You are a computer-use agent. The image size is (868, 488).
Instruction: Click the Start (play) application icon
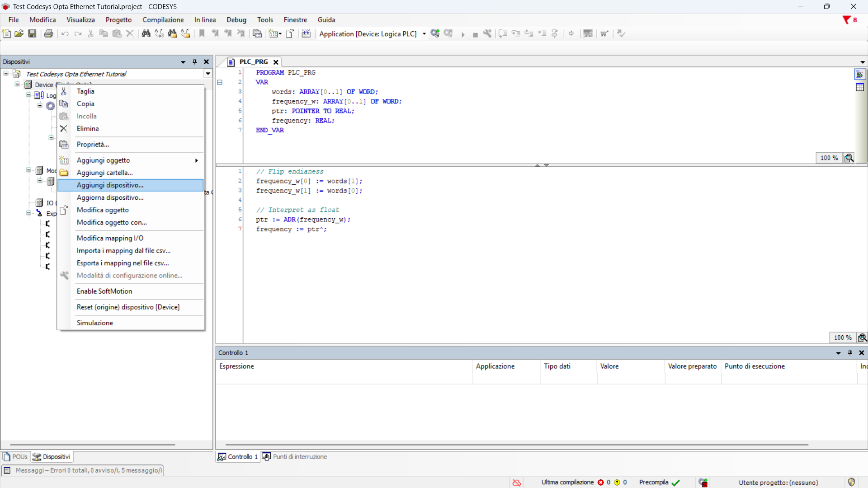coord(462,34)
